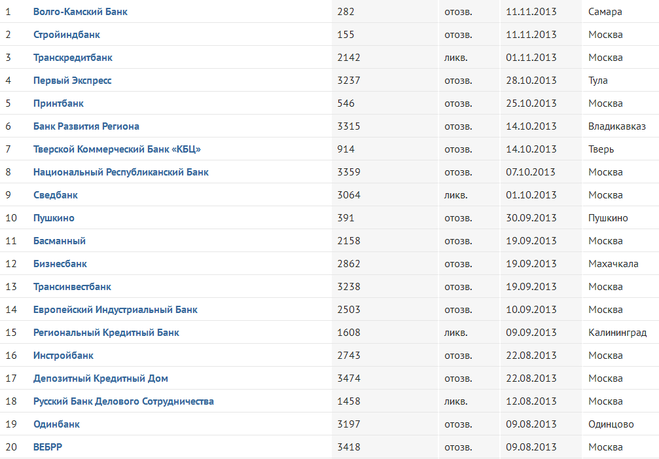The image size is (659, 459).
Task: Click city Тула
Action: (x=598, y=81)
